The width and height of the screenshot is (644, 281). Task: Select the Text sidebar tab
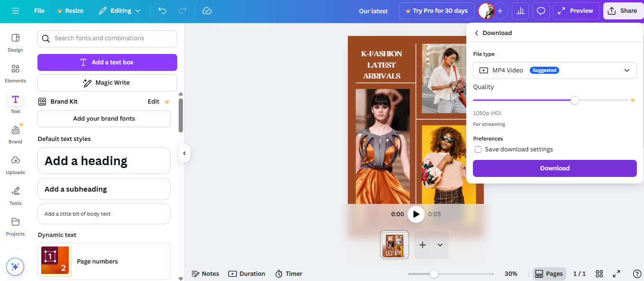click(15, 104)
